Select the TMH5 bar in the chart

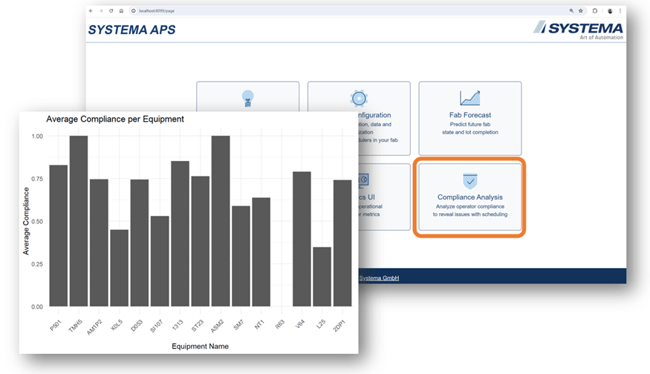79,221
